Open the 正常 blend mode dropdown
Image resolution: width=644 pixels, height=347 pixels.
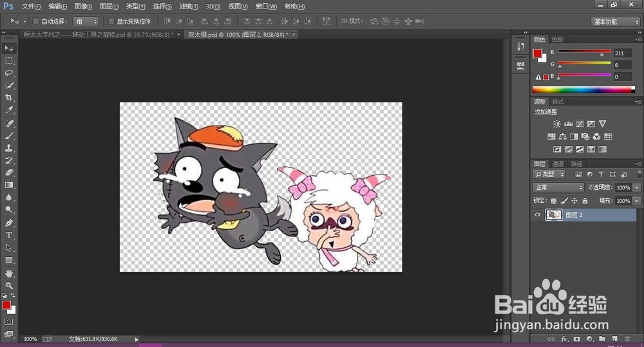tap(558, 187)
